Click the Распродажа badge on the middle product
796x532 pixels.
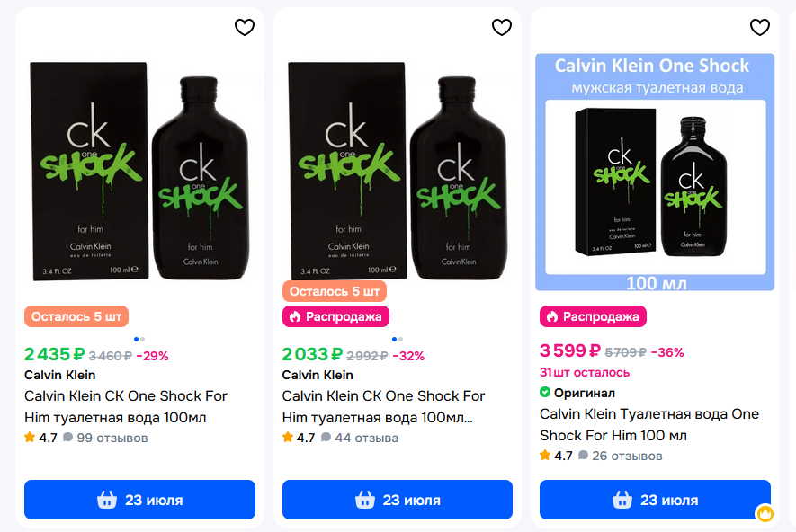334,316
